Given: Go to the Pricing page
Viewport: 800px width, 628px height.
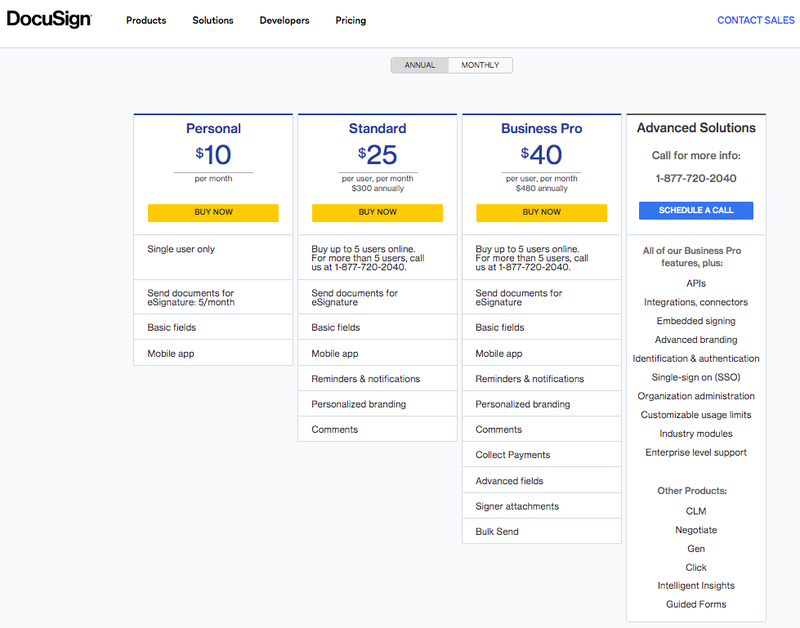Looking at the screenshot, I should tap(351, 20).
